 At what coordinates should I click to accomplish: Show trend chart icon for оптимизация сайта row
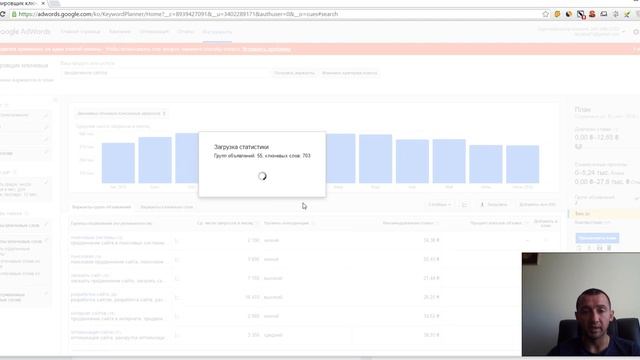pos(176,335)
